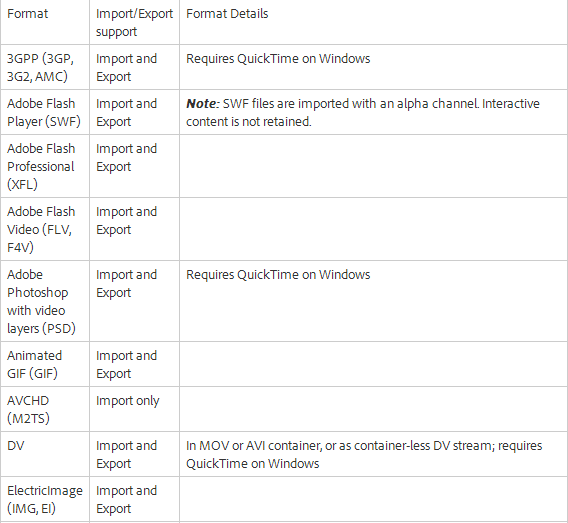The image size is (568, 523).
Task: Click the Import/Export support column header
Action: point(134,22)
